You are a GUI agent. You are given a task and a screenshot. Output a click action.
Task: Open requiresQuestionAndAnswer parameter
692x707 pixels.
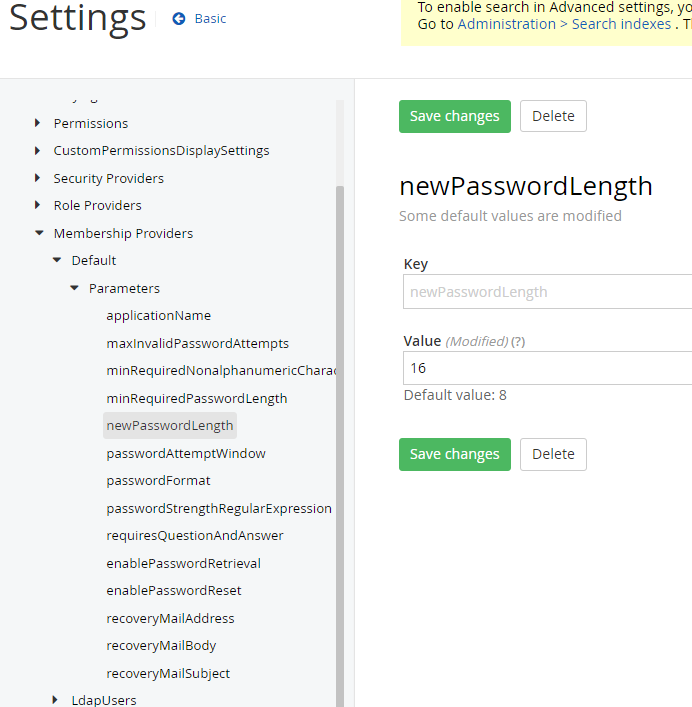point(195,536)
